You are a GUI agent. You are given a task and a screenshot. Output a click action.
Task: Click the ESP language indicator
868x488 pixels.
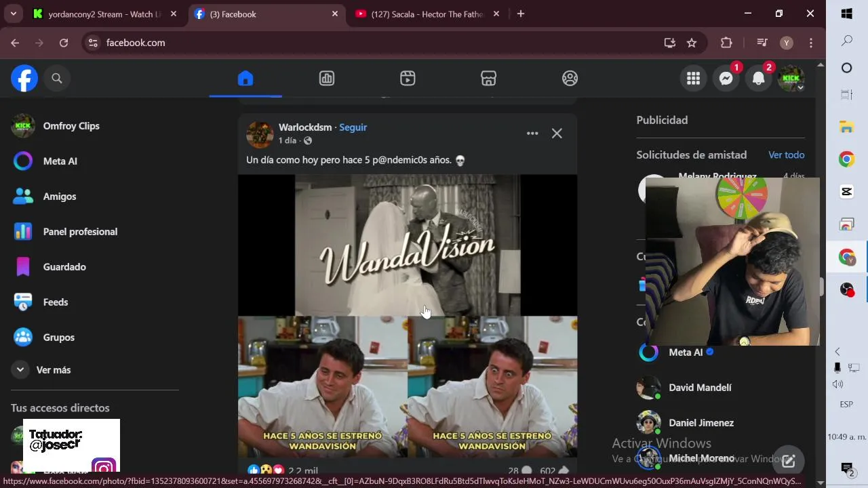pos(846,405)
